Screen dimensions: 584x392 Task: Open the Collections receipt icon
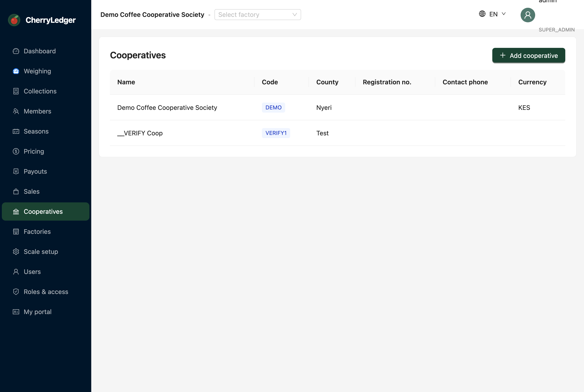pos(16,91)
